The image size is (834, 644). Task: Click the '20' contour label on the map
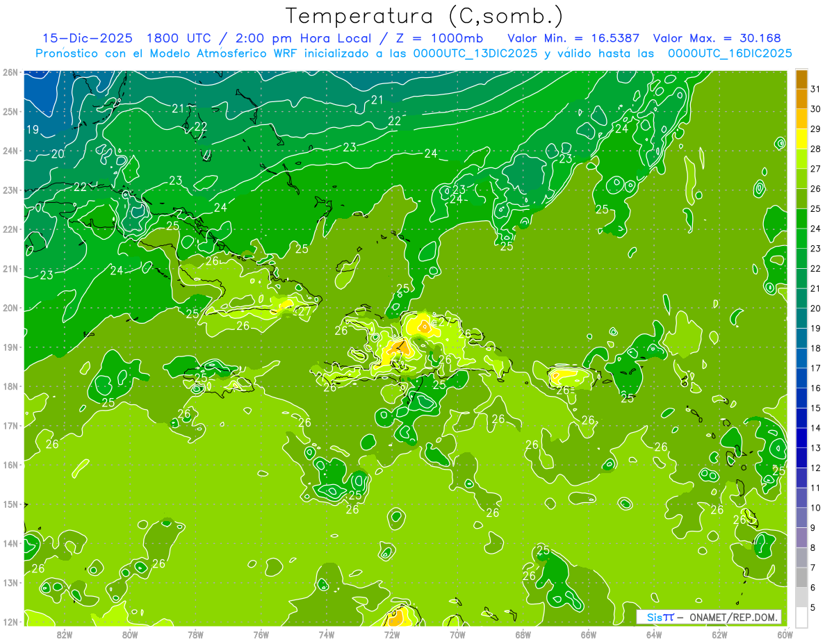tap(58, 154)
